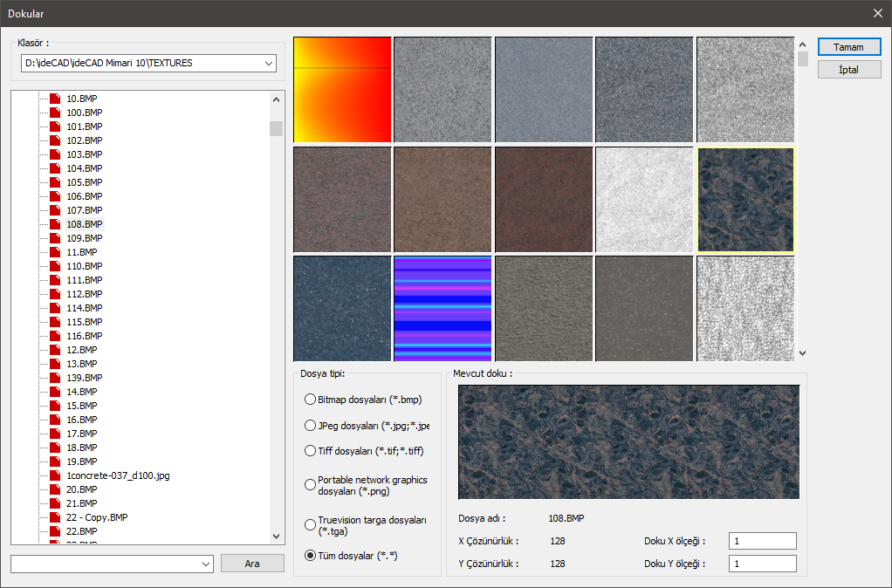Choose Tüm dosyalar (*.*) radio button
Screen dimensions: 892x588
click(310, 555)
